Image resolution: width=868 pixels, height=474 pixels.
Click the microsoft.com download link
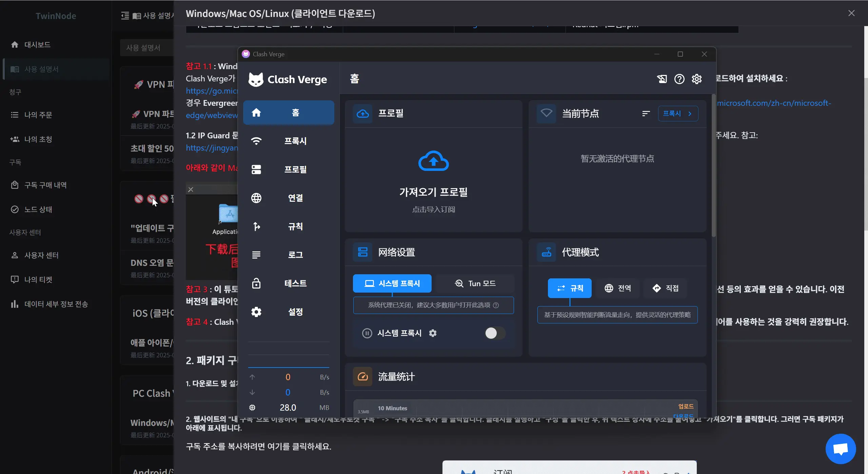click(774, 103)
